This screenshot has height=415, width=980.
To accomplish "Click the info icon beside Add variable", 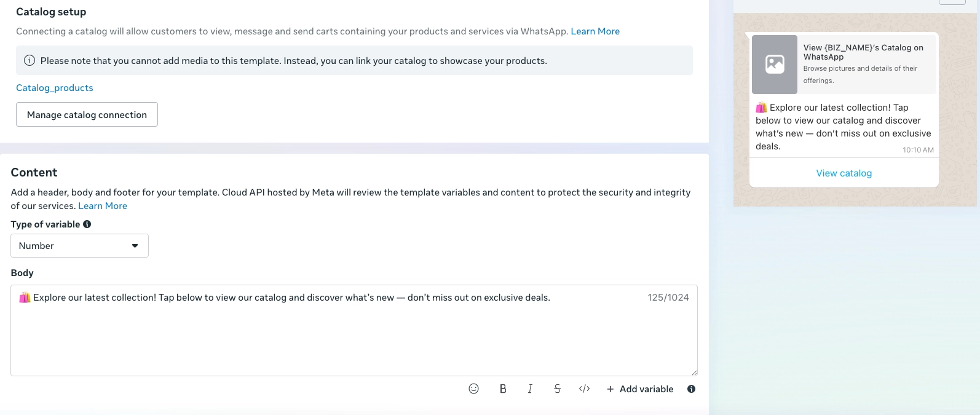I will point(691,389).
